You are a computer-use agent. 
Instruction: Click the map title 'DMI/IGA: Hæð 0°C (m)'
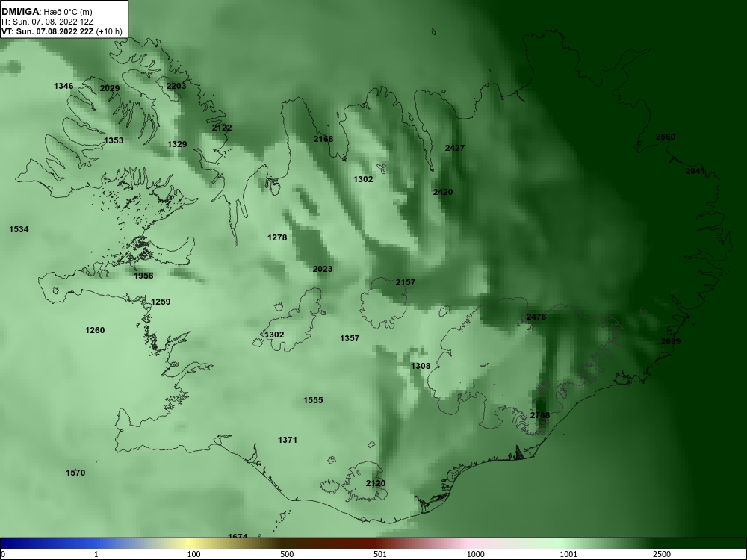pyautogui.click(x=46, y=12)
